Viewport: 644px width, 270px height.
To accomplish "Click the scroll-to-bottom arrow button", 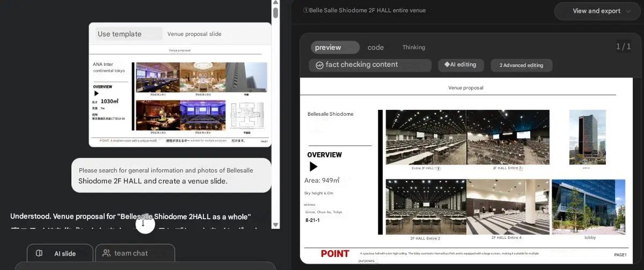I will point(143,223).
